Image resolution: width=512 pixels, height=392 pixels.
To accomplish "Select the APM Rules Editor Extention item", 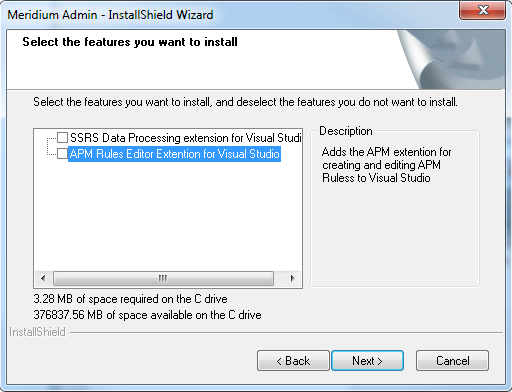I will coord(174,154).
